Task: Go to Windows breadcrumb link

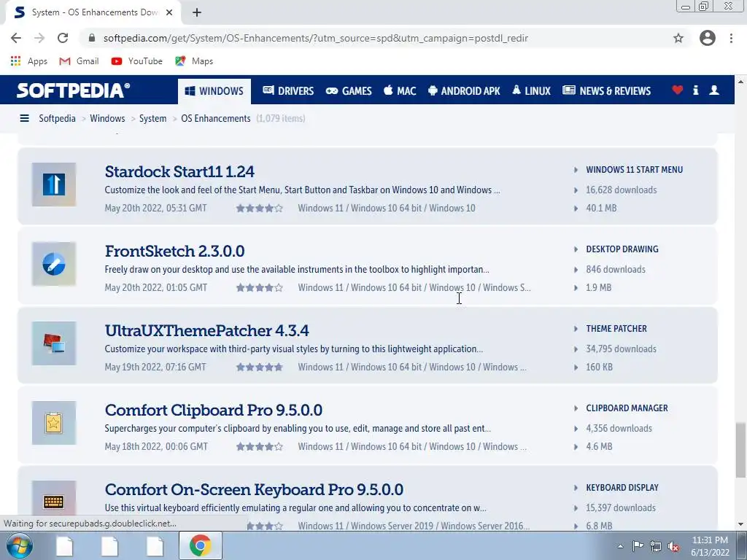Action: pos(107,118)
